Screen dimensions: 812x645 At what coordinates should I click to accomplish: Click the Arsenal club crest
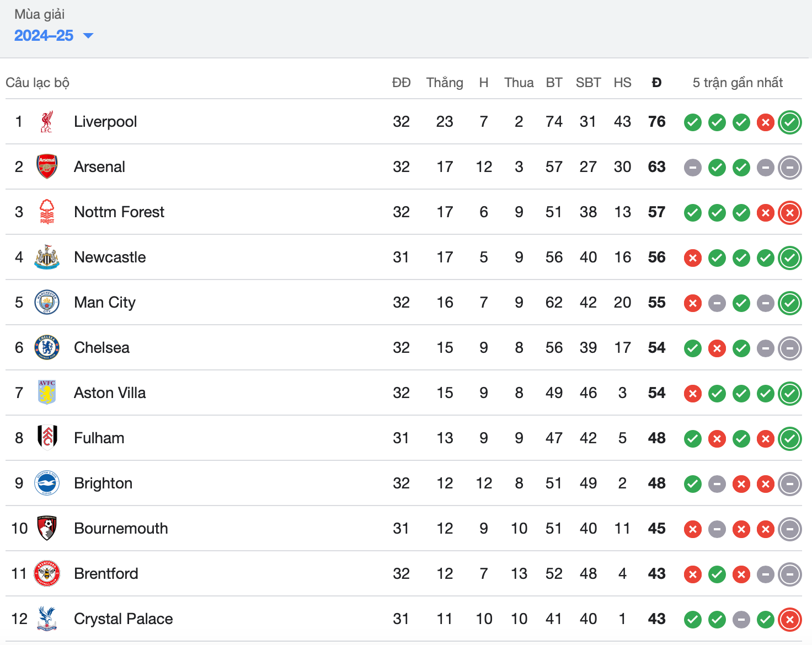47,167
